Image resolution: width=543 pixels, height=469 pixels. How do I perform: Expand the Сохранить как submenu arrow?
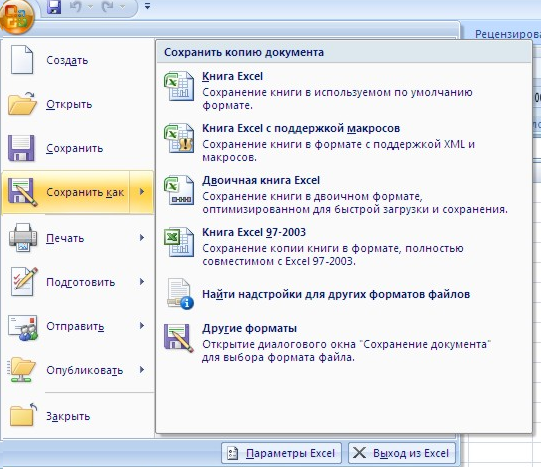click(x=142, y=192)
